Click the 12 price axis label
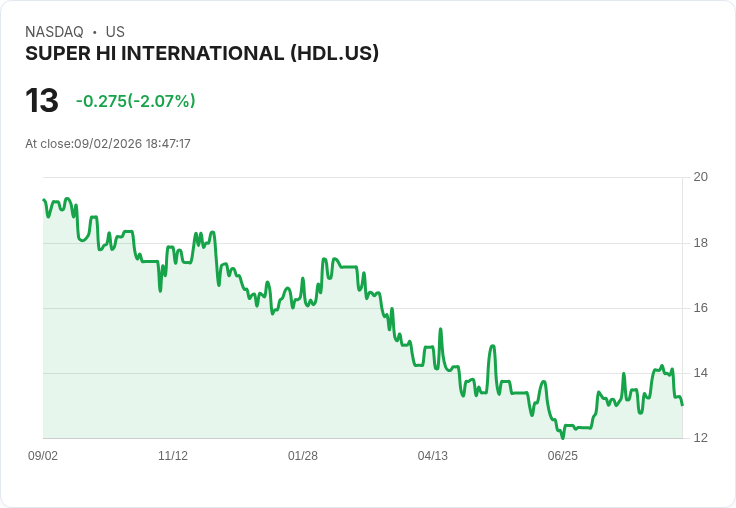This screenshot has width=736, height=508. [x=701, y=438]
